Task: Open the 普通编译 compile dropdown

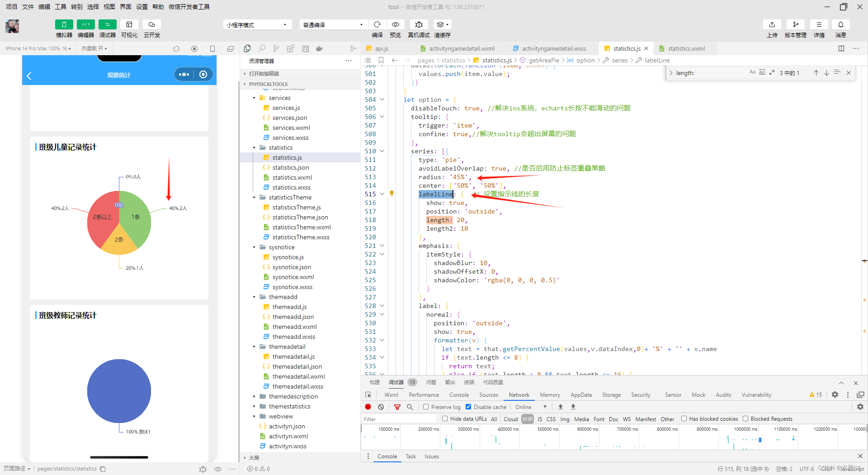Action: tap(333, 24)
